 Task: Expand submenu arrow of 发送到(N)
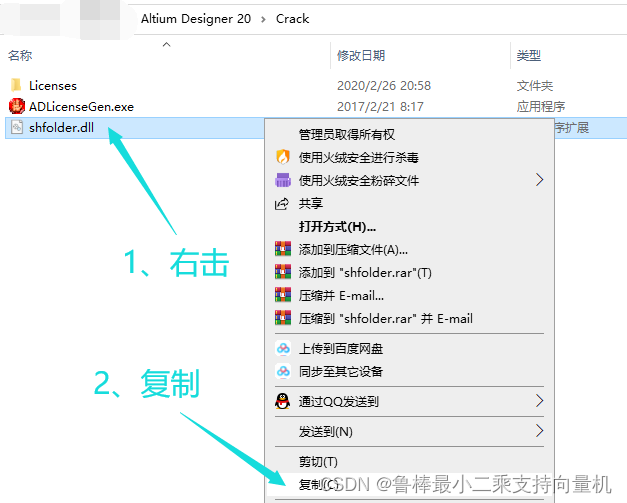pos(539,431)
